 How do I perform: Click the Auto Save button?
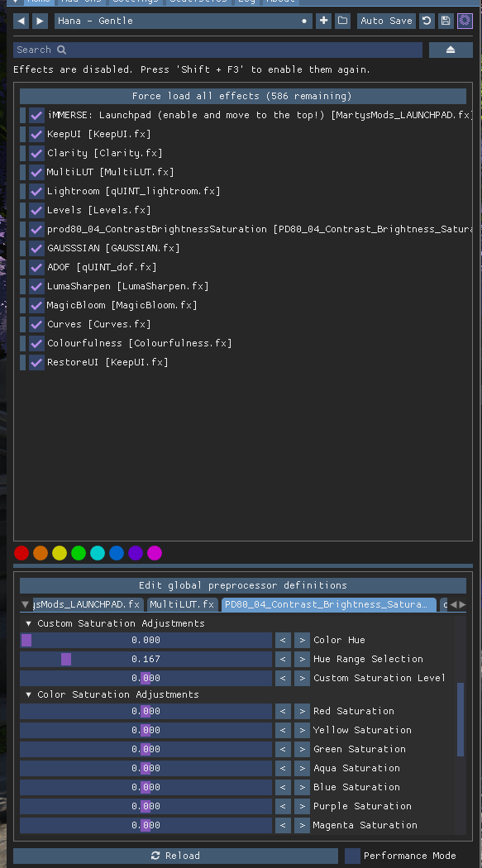pos(386,21)
